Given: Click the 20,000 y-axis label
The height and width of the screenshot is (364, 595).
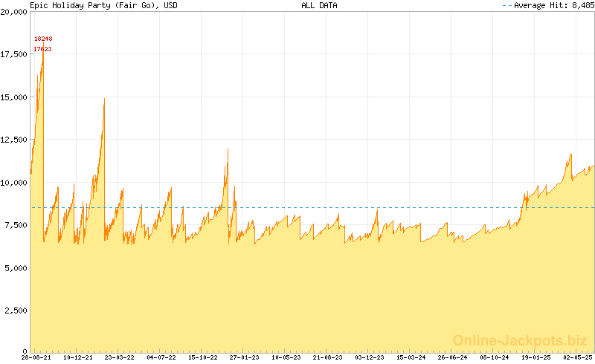Looking at the screenshot, I should 14,13.
